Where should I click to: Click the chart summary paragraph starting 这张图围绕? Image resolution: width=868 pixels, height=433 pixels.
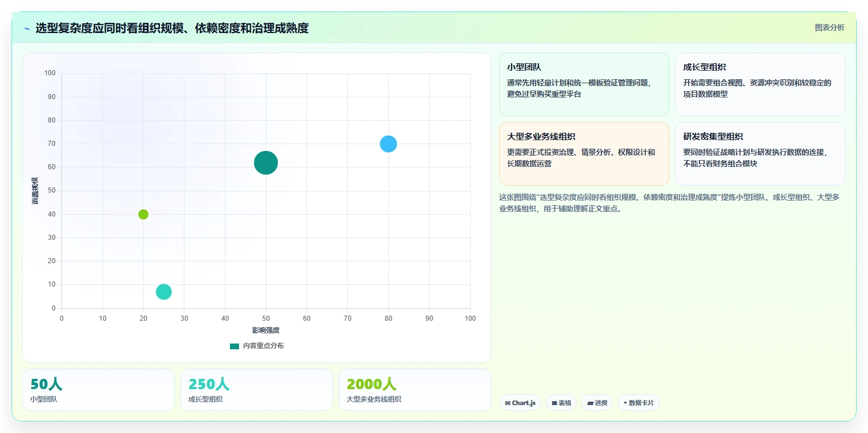tap(669, 203)
